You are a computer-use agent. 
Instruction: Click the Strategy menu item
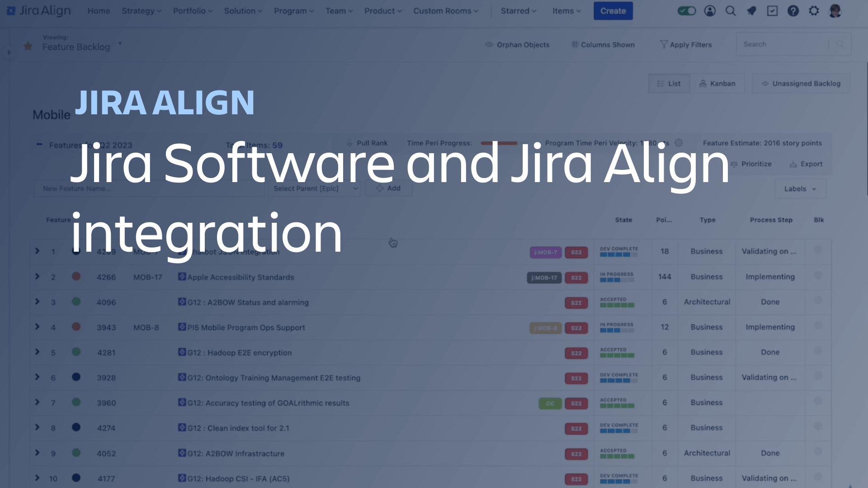(x=140, y=11)
